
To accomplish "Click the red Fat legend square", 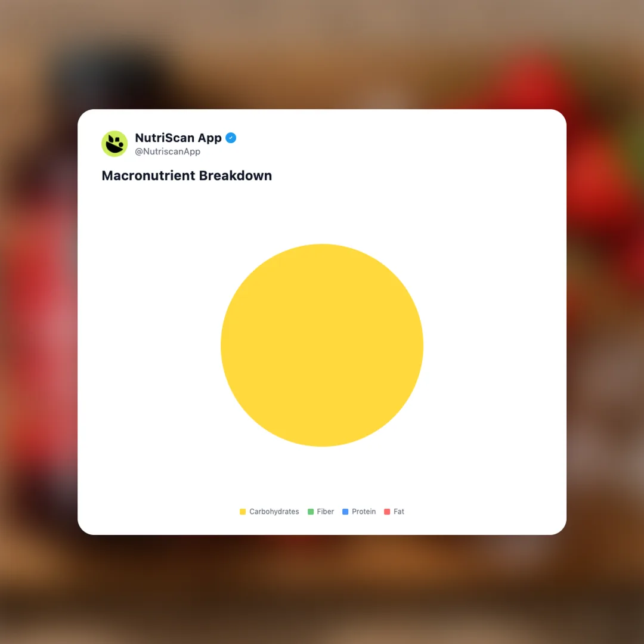I will click(387, 512).
